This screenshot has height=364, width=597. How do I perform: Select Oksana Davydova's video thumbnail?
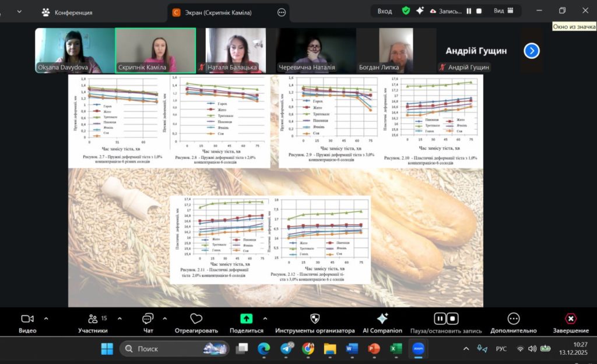74,50
